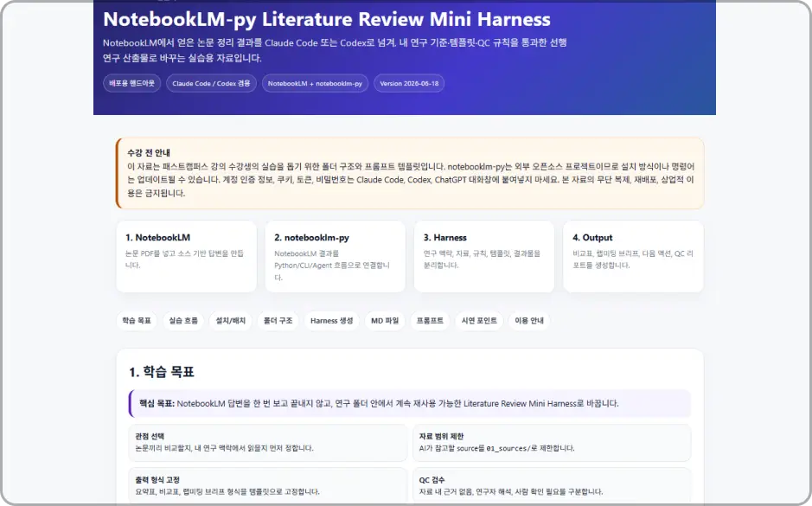Viewport: 812px width, 506px height.
Task: Go to the 폴더 구조 chip
Action: [x=278, y=321]
